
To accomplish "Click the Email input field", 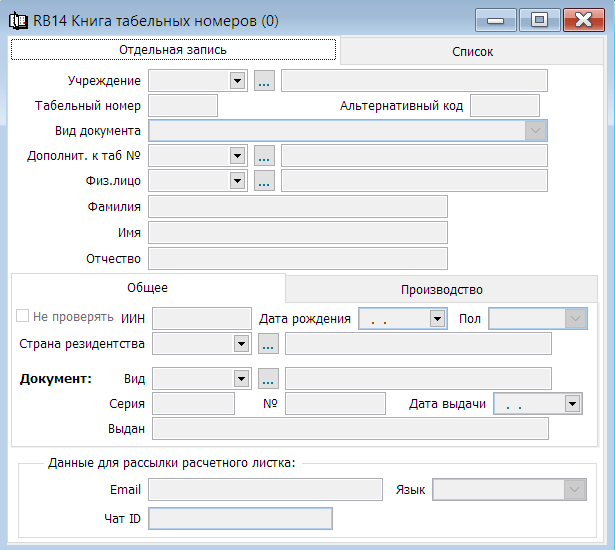I will coord(265,489).
